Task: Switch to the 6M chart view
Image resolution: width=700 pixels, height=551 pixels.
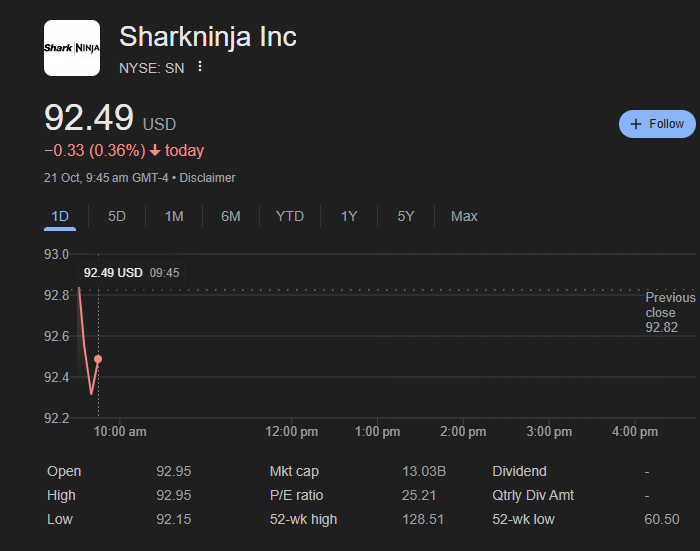Action: tap(231, 216)
